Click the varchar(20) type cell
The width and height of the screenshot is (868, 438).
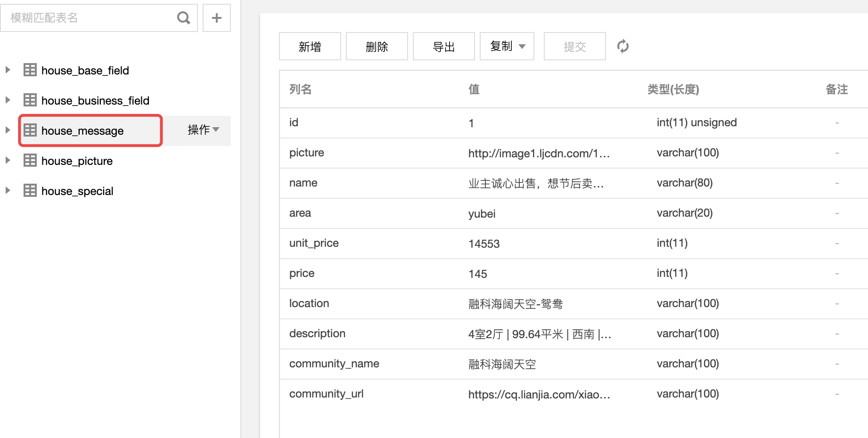pos(685,213)
